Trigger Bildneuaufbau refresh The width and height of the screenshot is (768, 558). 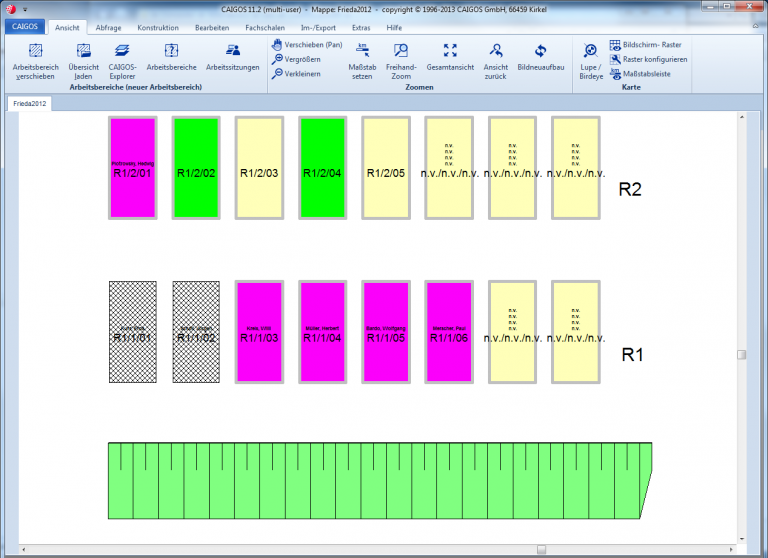[x=541, y=52]
